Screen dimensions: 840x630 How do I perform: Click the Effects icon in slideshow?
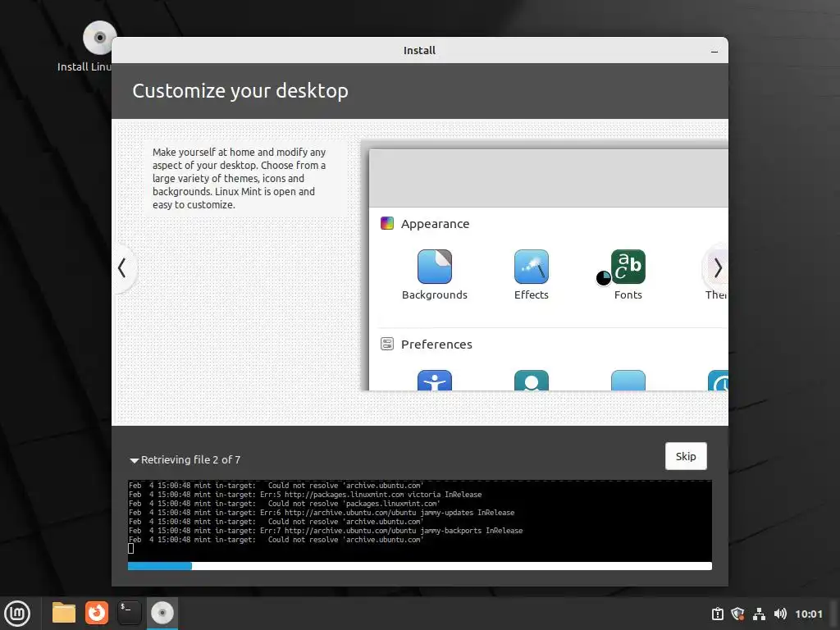coord(532,267)
